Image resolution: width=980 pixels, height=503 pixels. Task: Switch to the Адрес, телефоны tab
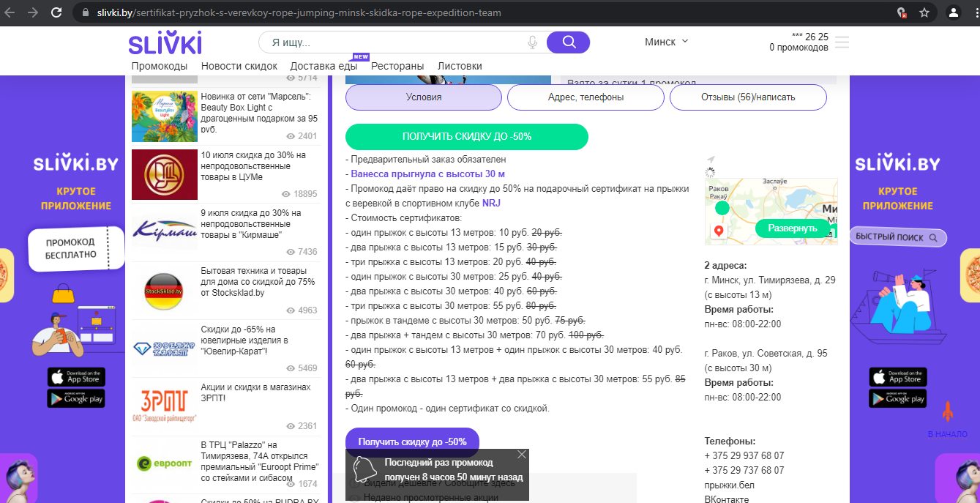586,97
